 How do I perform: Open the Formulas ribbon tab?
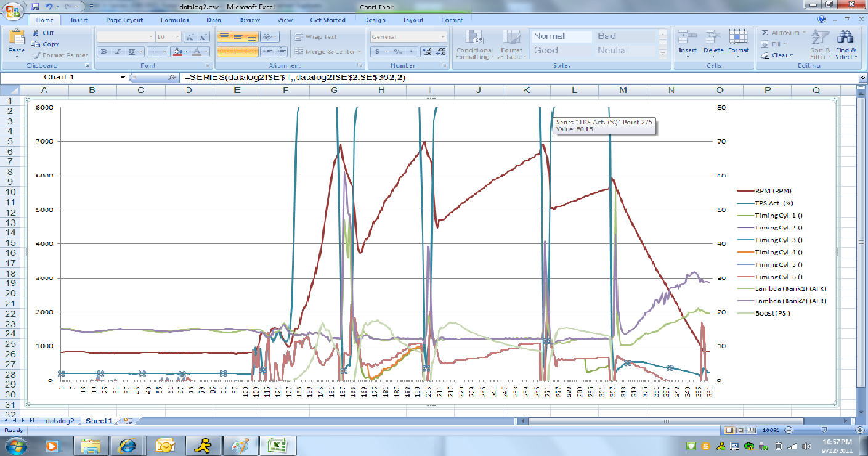174,20
